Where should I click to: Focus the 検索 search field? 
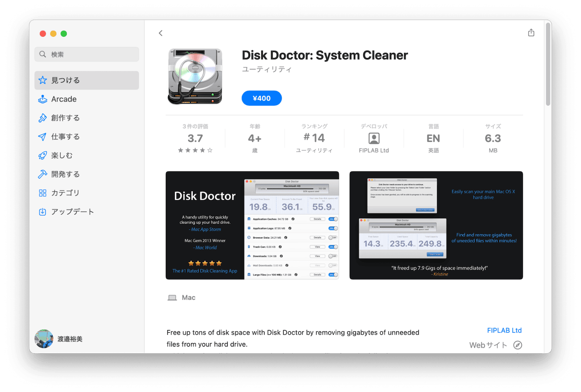click(x=87, y=54)
